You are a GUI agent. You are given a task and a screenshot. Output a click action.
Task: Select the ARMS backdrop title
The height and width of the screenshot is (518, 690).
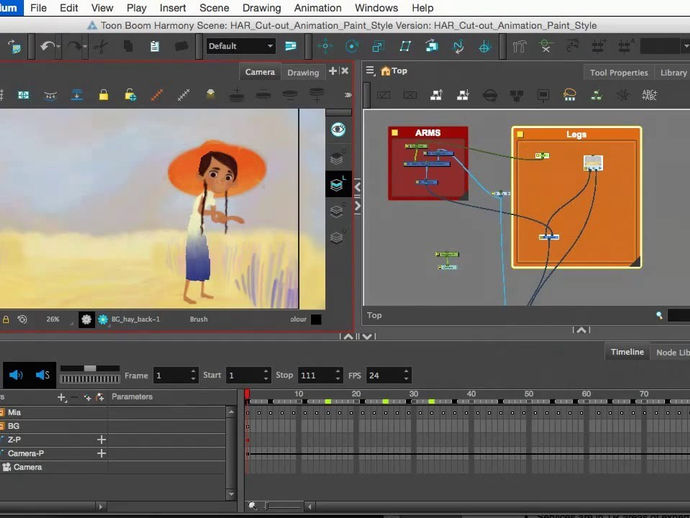pos(428,132)
